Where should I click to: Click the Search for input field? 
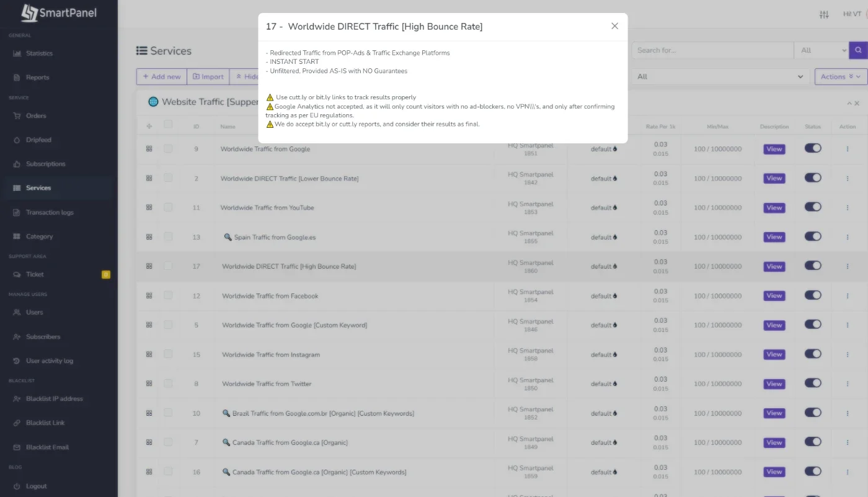point(712,50)
